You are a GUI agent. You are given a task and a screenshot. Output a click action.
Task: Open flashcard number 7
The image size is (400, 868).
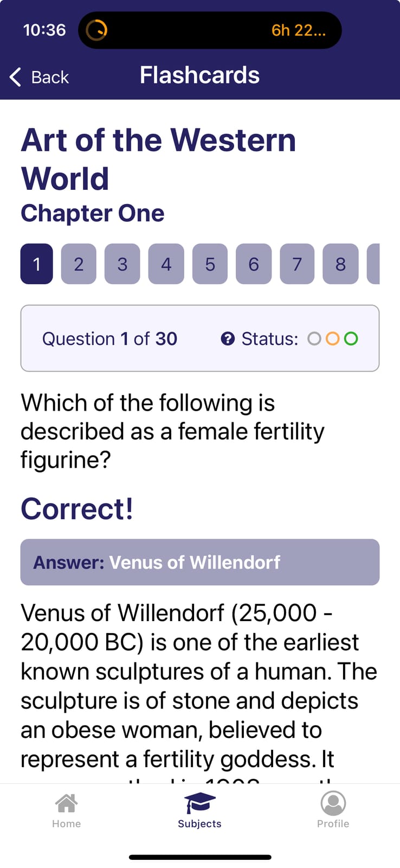pos(297,264)
